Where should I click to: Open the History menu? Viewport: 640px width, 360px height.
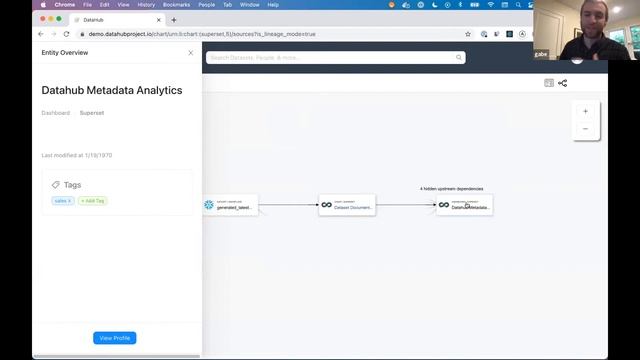coord(146,5)
